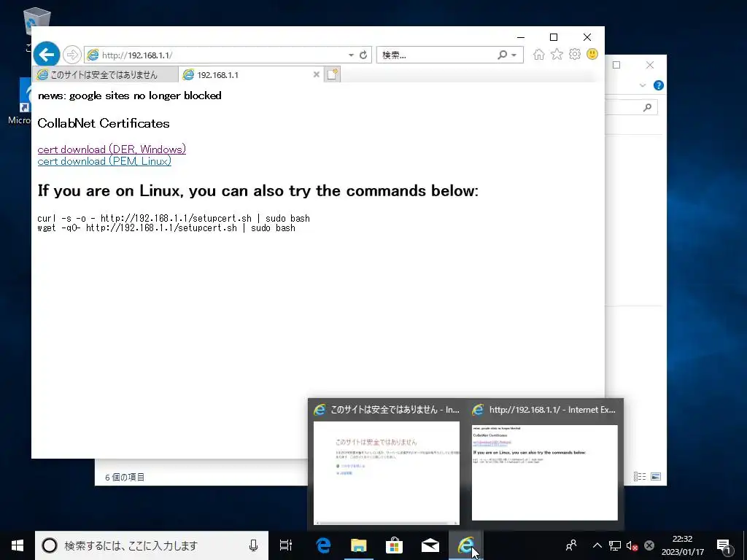Open the Windows Start menu

18,545
